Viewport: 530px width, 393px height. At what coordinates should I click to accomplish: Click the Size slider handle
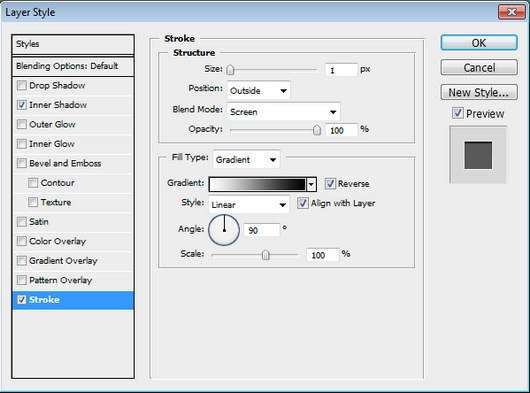coord(230,70)
